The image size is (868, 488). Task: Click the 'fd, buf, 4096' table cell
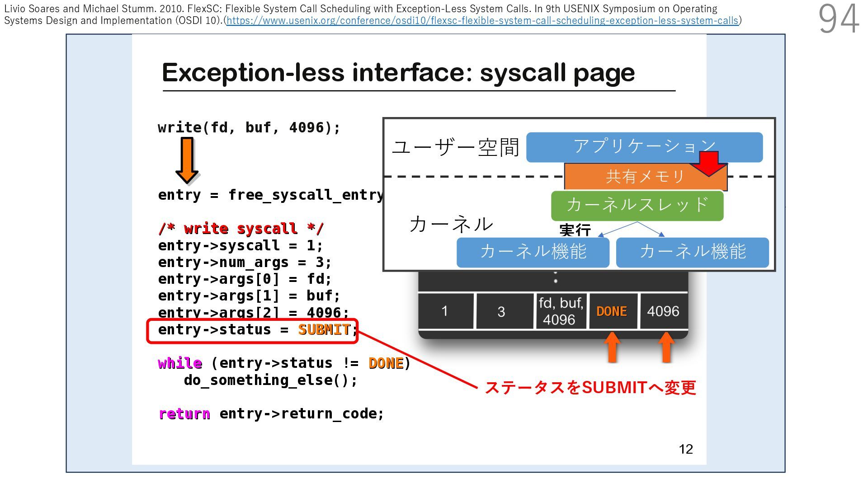coord(561,311)
